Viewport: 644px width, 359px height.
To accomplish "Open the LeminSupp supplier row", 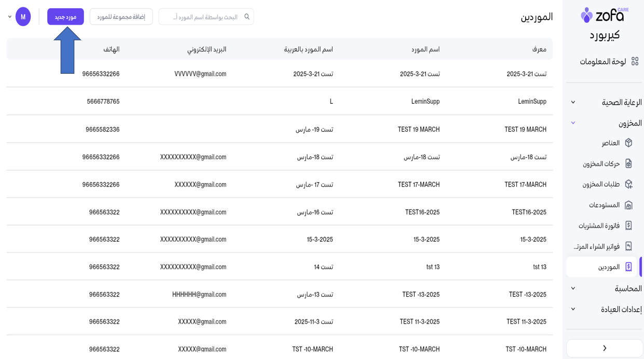I will (x=425, y=101).
